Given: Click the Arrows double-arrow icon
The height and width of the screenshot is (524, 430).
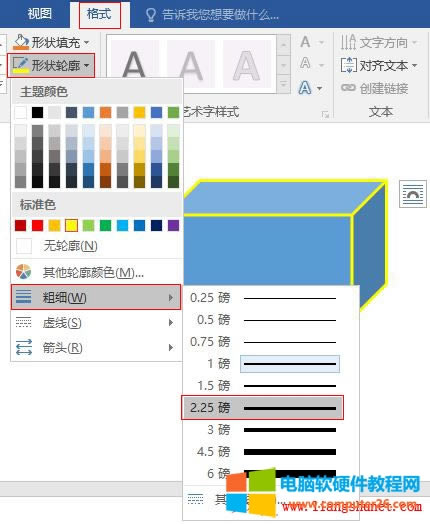Looking at the screenshot, I should [x=24, y=347].
